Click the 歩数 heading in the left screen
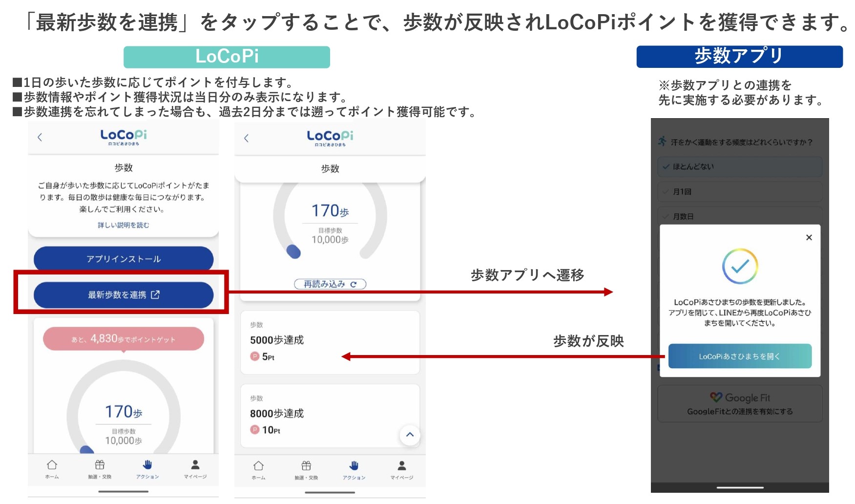Viewport: 855px width, 504px height. 124,168
